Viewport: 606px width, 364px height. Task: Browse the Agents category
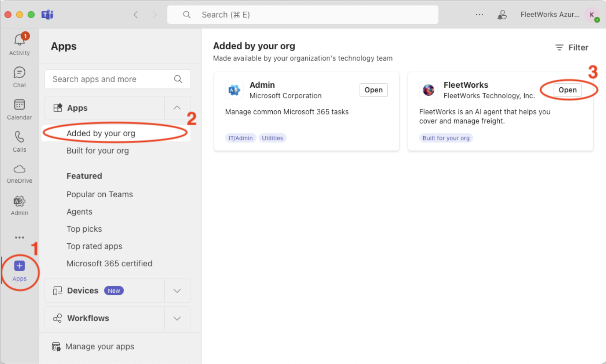pyautogui.click(x=79, y=211)
